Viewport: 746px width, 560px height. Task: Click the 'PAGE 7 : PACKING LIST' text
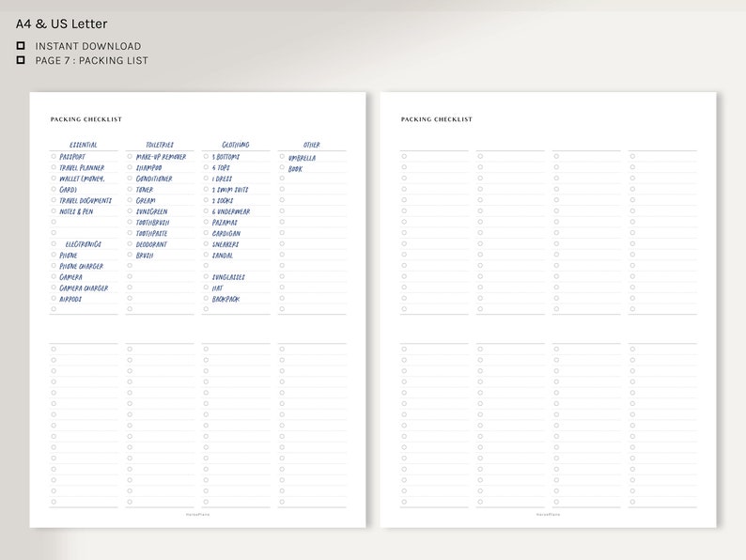92,60
